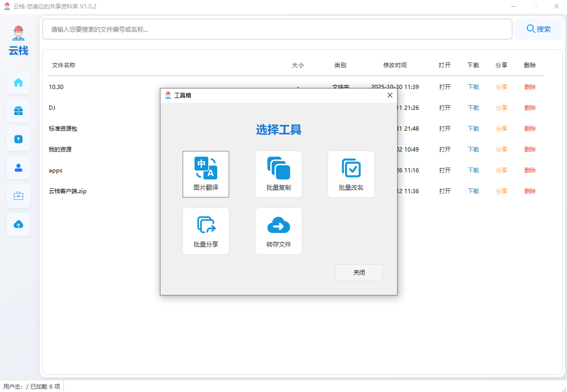Go to home via sidebar house icon
The image size is (567, 392).
(x=18, y=83)
